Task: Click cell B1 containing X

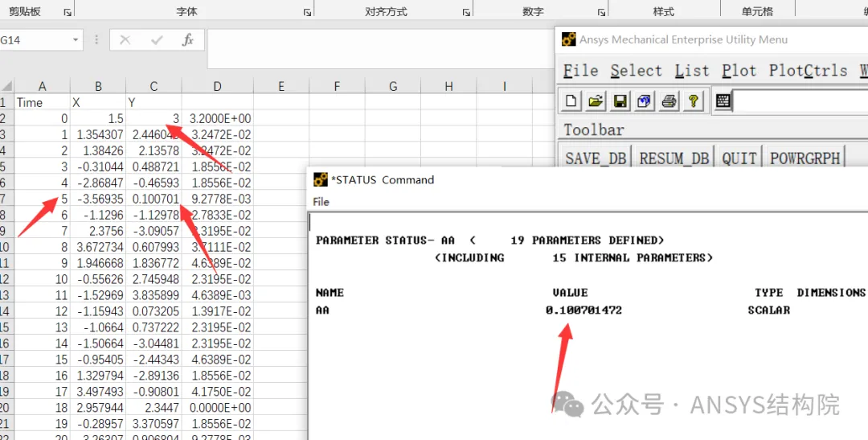Action: coord(98,102)
